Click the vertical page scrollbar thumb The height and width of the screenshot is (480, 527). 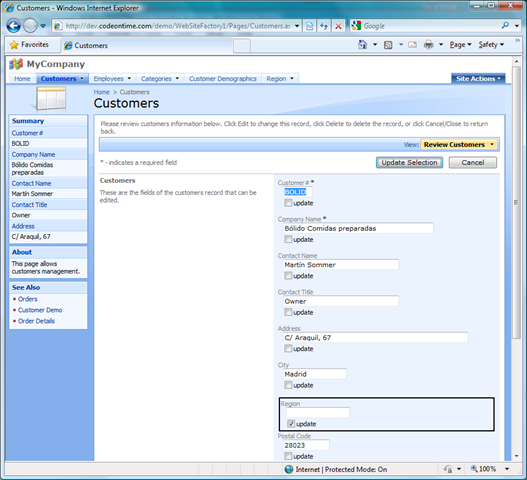coord(516,202)
